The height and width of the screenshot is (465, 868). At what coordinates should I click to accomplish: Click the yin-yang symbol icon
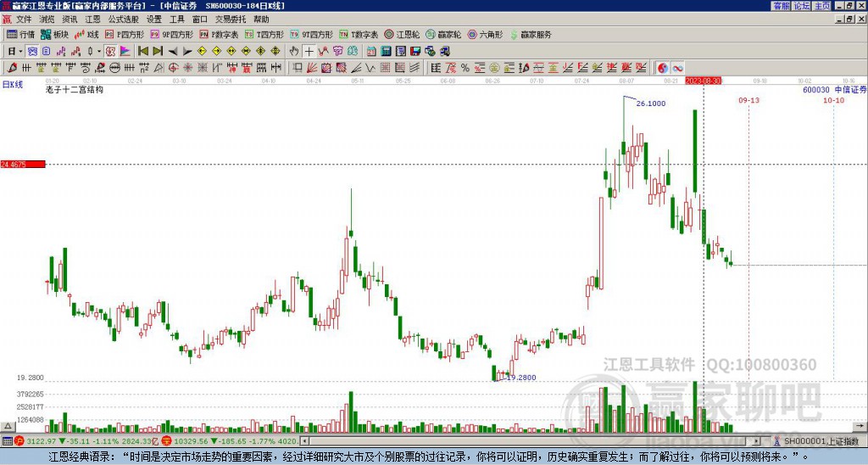pos(663,68)
